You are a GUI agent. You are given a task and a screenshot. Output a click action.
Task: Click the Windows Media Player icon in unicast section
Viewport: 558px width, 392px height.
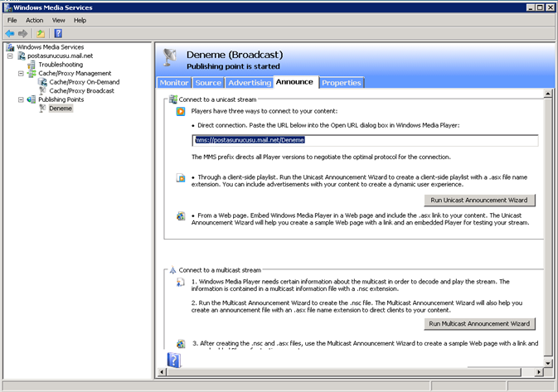point(180,111)
